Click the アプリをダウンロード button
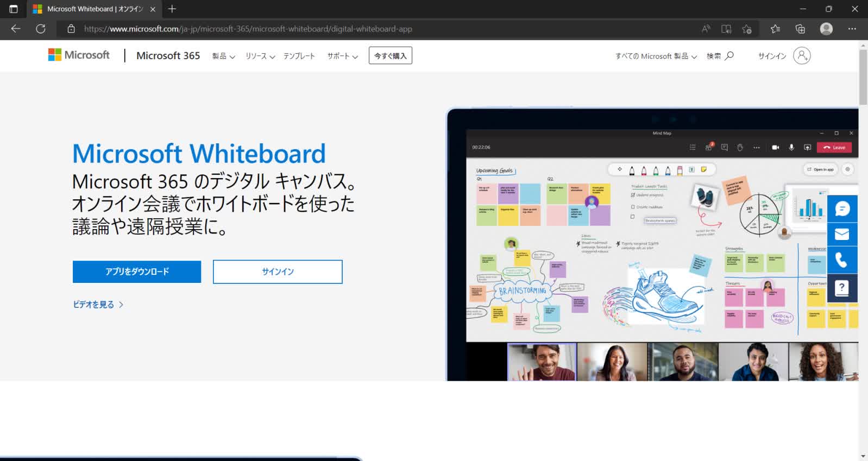This screenshot has width=868, height=461. click(x=137, y=271)
